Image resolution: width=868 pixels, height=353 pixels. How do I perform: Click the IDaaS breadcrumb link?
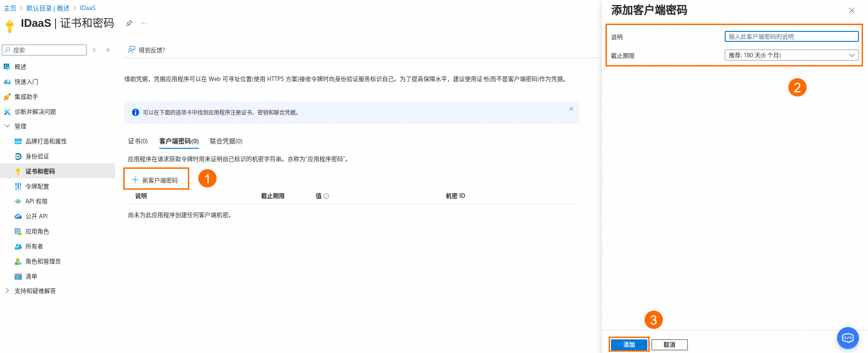point(87,8)
